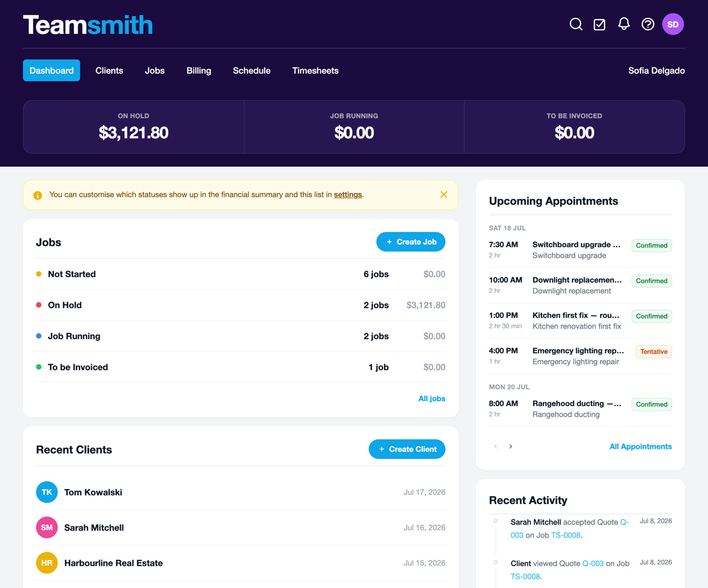The image size is (708, 588).
Task: Open the notifications bell
Action: coord(624,24)
